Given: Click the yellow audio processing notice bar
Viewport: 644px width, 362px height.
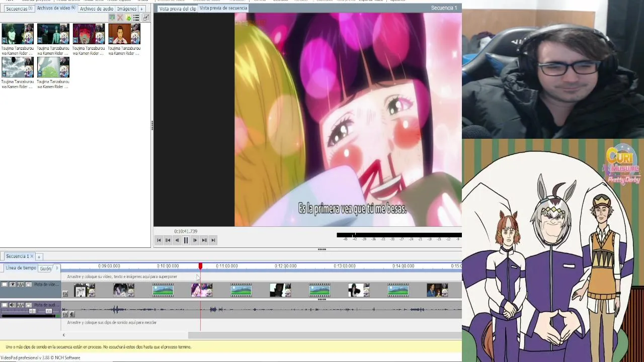Looking at the screenshot, I should coord(231,347).
